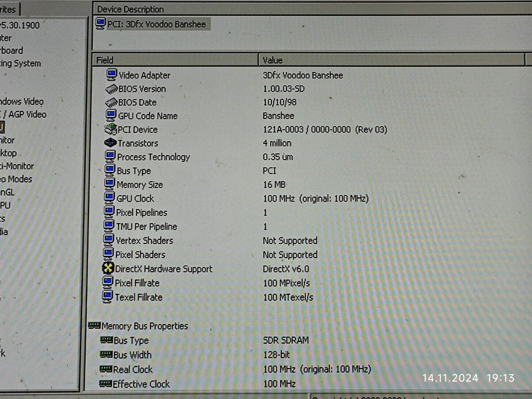Click the Memory Bus Properties section icon

coord(94,325)
